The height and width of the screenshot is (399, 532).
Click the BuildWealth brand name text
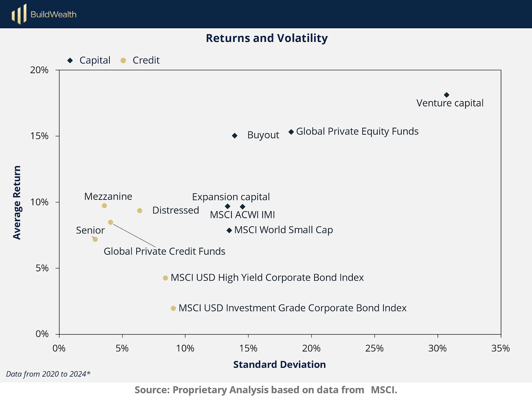[54, 14]
